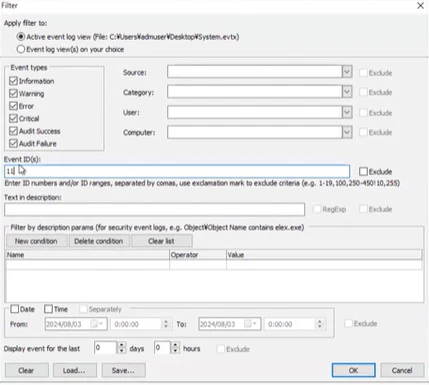Click inside the Computer combo box field
The height and width of the screenshot is (385, 429).
coord(255,132)
